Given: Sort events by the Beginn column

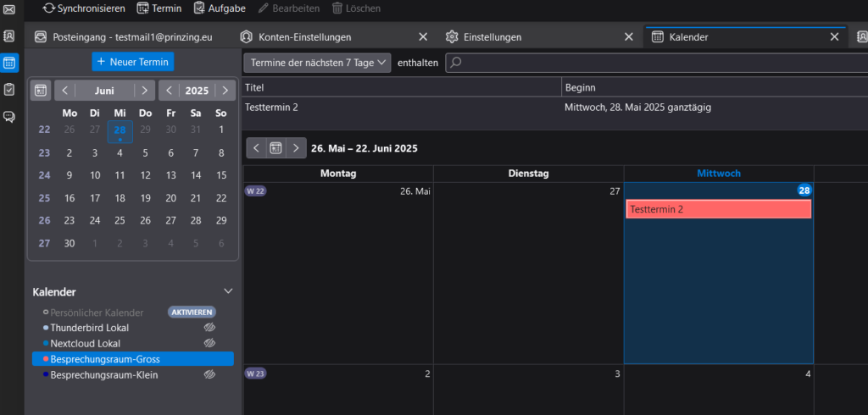Looking at the screenshot, I should [x=715, y=88].
